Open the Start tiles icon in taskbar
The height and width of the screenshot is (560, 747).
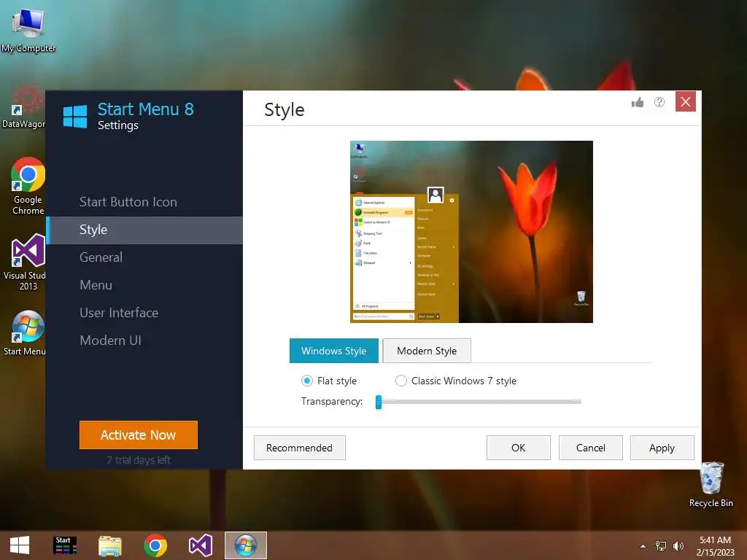click(65, 545)
